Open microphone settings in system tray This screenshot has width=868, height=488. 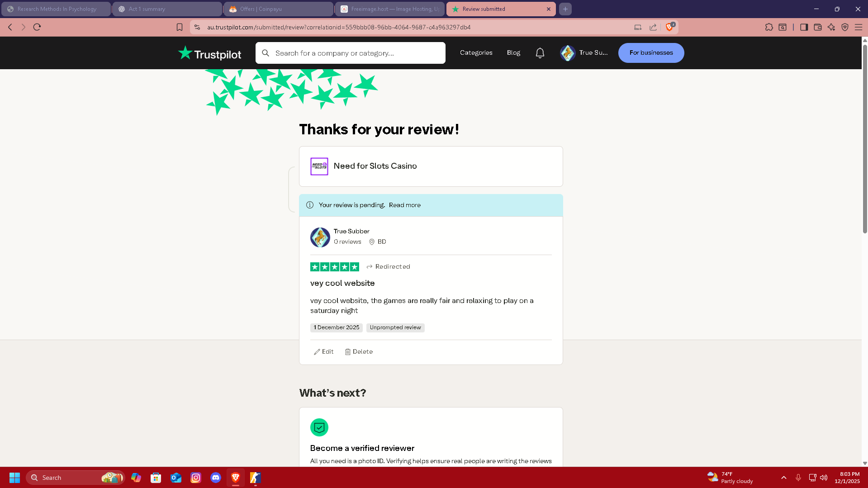(x=798, y=478)
